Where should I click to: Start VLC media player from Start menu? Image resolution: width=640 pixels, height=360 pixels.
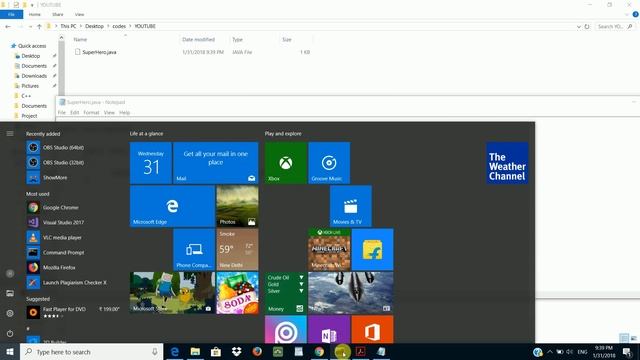point(54,238)
